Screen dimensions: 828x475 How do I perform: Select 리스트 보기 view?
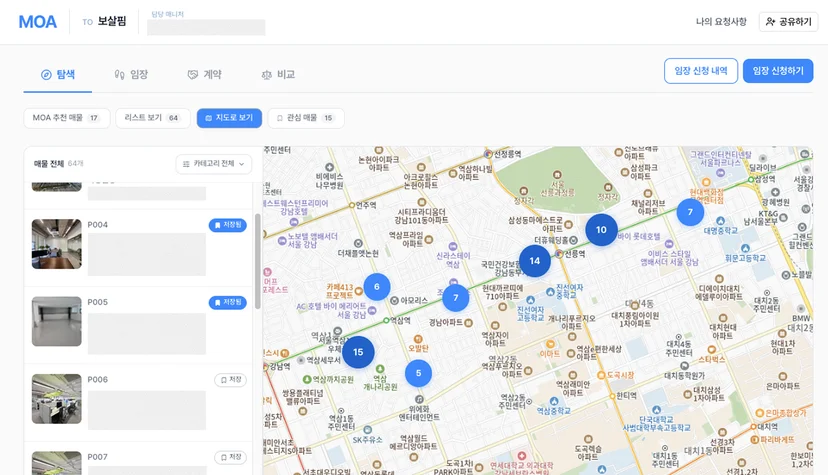(153, 118)
